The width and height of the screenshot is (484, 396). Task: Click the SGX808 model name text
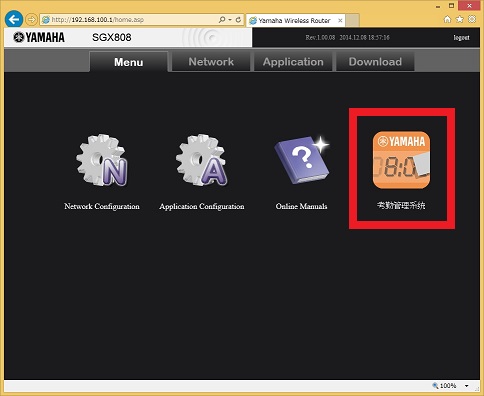coord(112,37)
